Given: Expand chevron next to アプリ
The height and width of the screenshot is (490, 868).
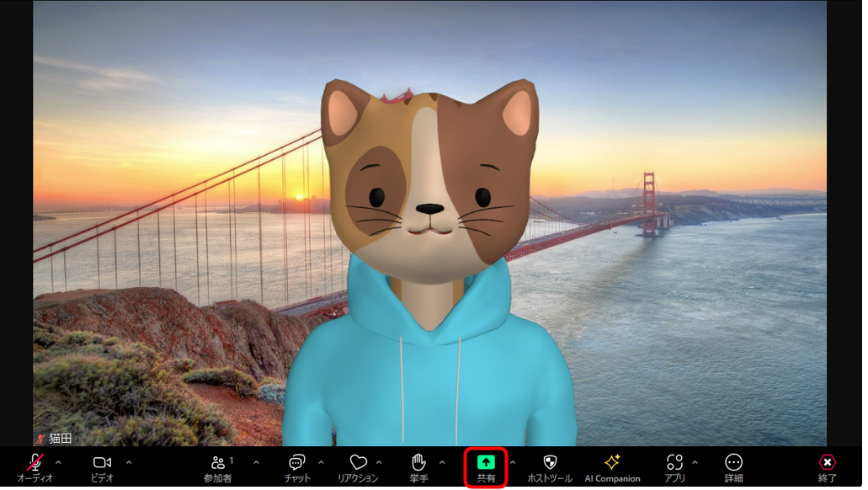Looking at the screenshot, I should click(x=695, y=461).
